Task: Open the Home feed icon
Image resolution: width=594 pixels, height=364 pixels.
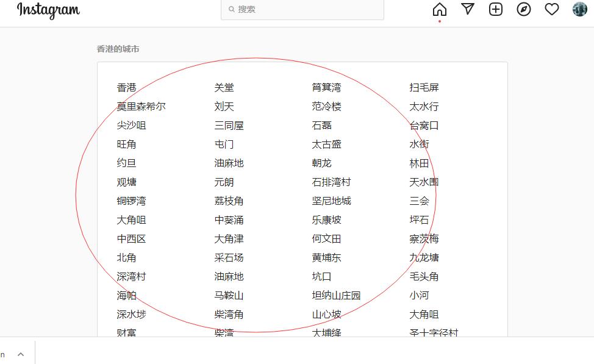Action: tap(438, 9)
